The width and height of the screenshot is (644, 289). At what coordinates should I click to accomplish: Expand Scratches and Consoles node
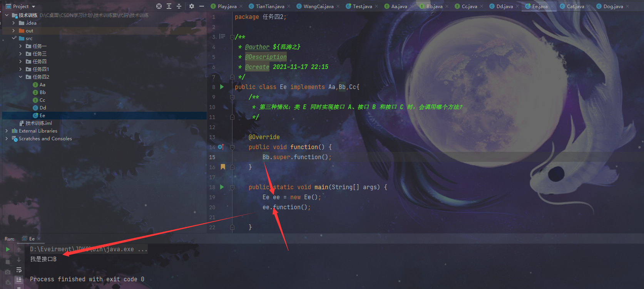7,138
